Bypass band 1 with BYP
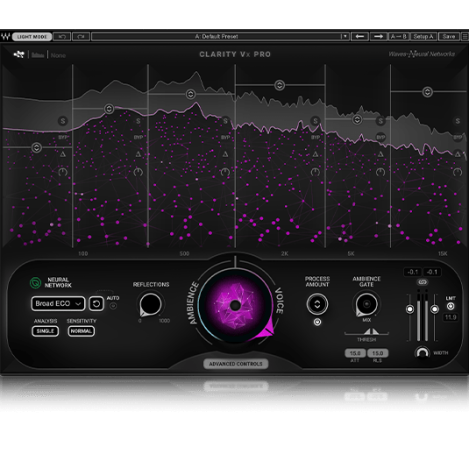 [x=63, y=137]
